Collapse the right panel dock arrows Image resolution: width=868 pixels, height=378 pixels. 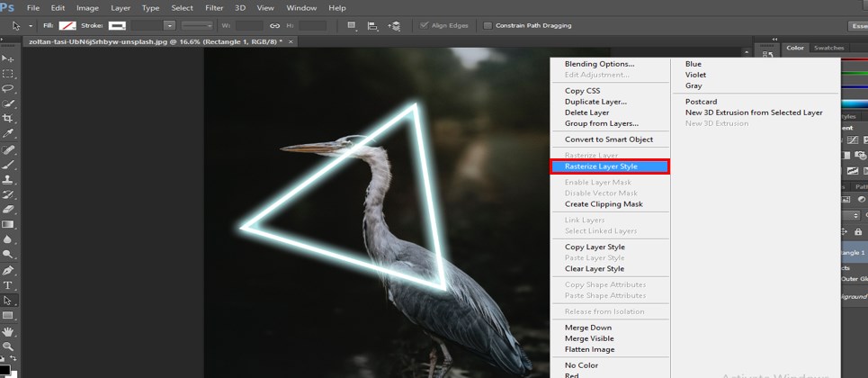[774, 40]
